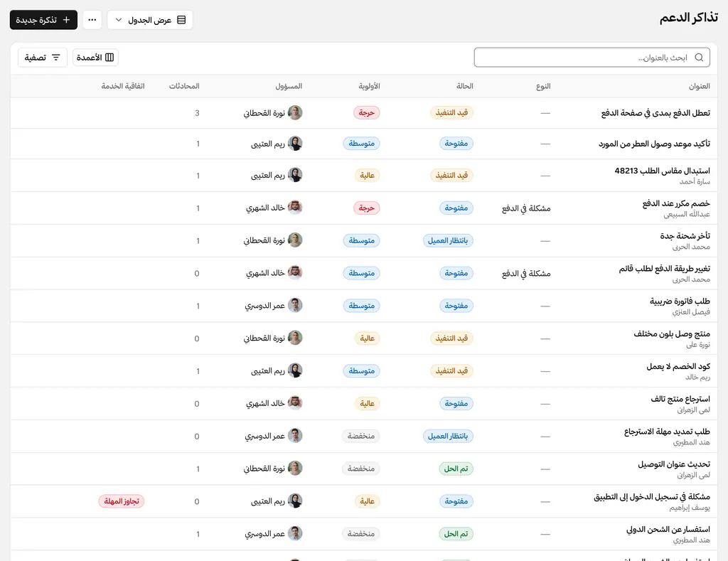This screenshot has width=728, height=561.
Task: Click customer name سارة أحمد
Action: point(695,181)
